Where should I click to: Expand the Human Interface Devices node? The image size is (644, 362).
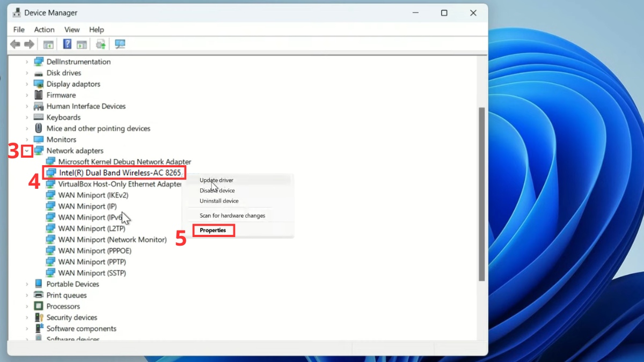coord(27,107)
